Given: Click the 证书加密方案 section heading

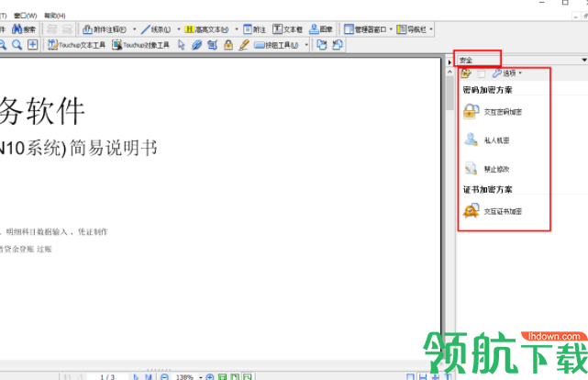Looking at the screenshot, I should tap(487, 189).
